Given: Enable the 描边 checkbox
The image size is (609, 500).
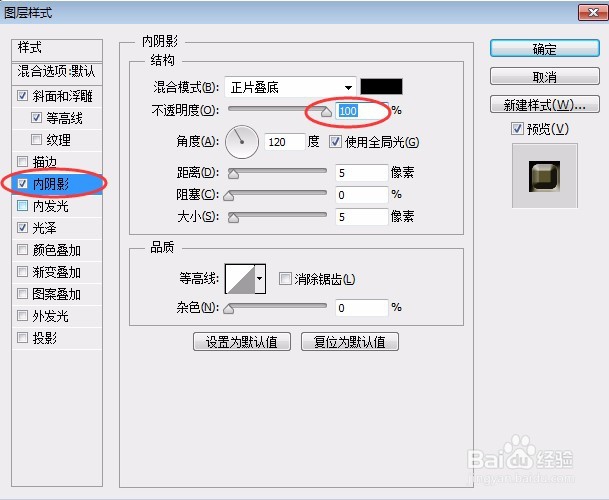Looking at the screenshot, I should click(x=23, y=161).
